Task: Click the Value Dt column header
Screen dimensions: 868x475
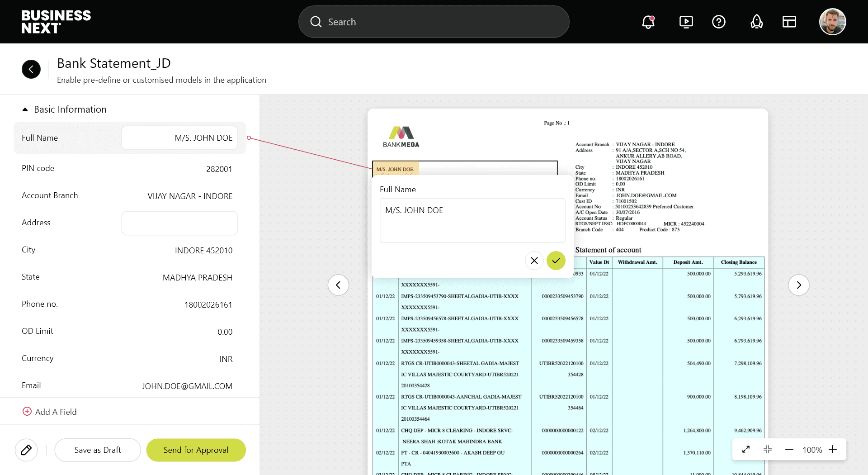Action: 599,262
